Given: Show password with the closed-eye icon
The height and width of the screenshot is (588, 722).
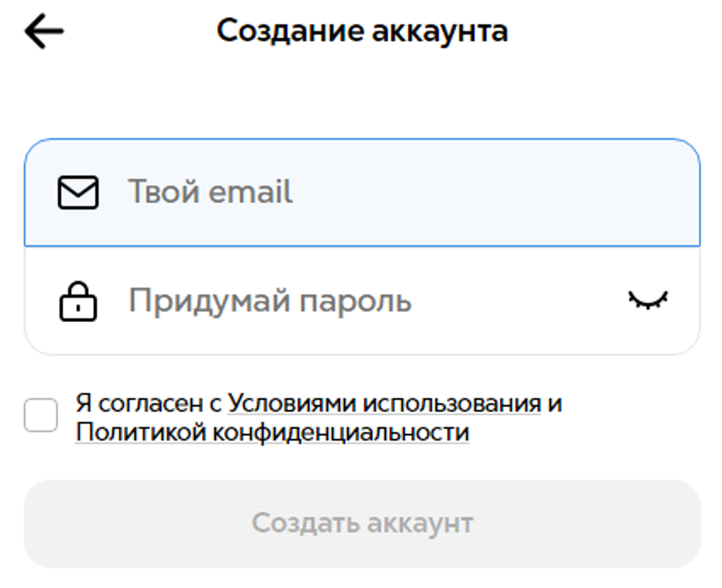Looking at the screenshot, I should point(649,300).
